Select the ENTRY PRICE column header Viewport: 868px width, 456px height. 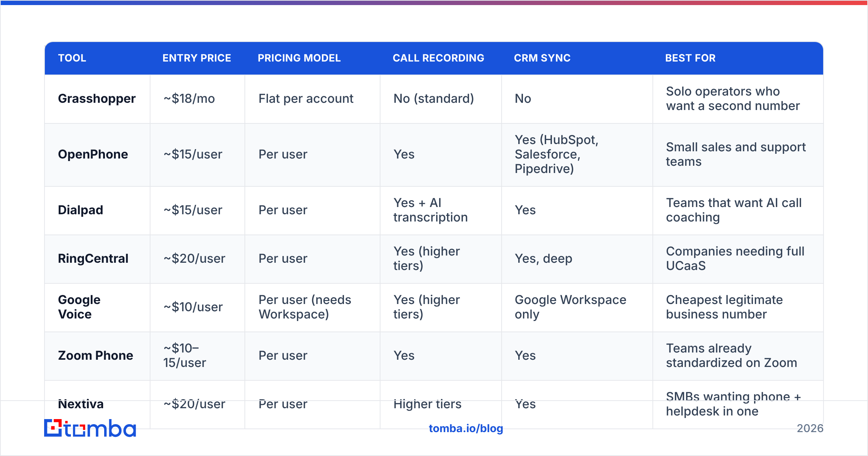tap(197, 58)
